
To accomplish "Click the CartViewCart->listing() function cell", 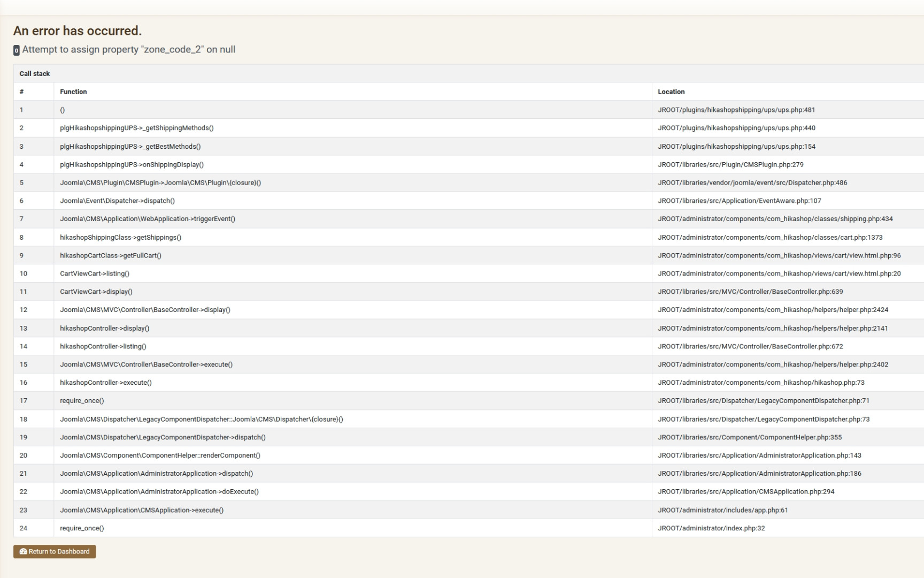I will coord(95,273).
